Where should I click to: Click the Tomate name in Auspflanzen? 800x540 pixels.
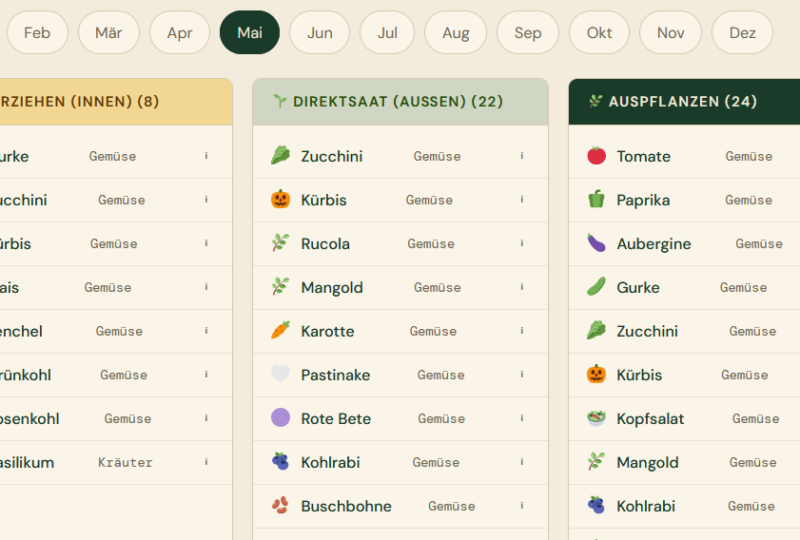(x=643, y=156)
